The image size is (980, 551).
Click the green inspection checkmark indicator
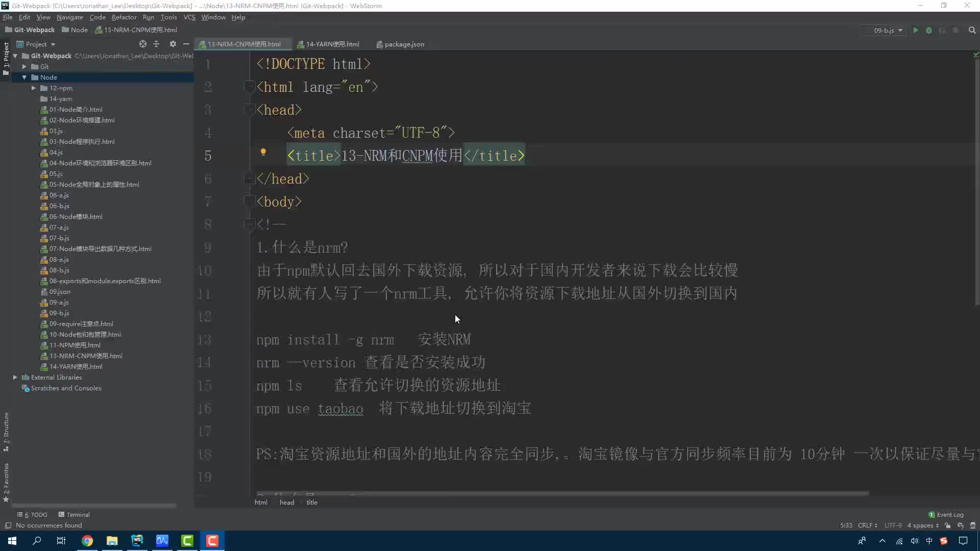[976, 54]
